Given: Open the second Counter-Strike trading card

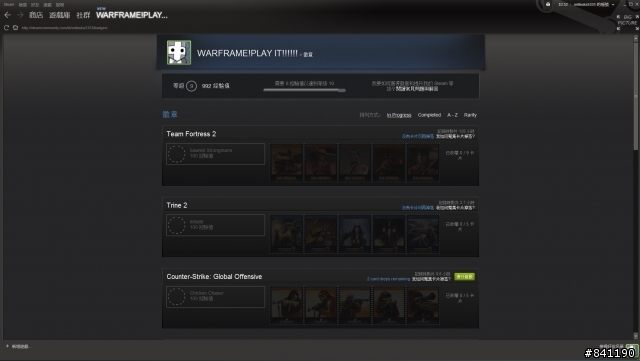Looking at the screenshot, I should (x=320, y=305).
